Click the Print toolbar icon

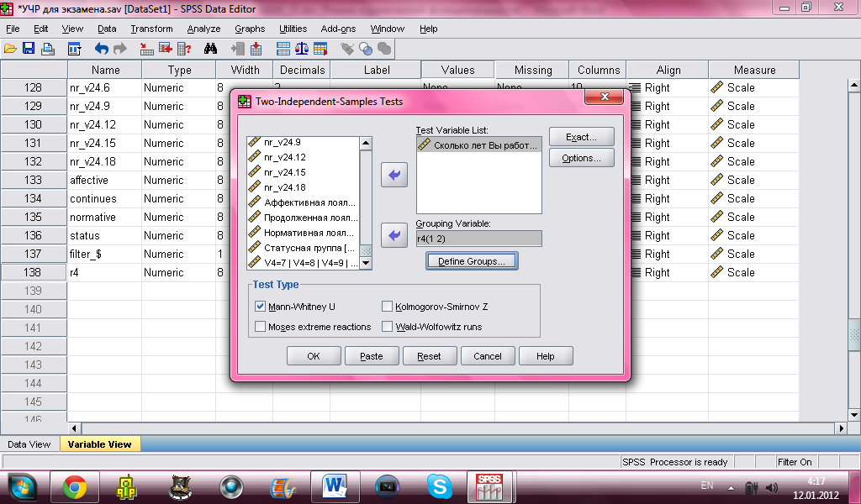(x=48, y=49)
